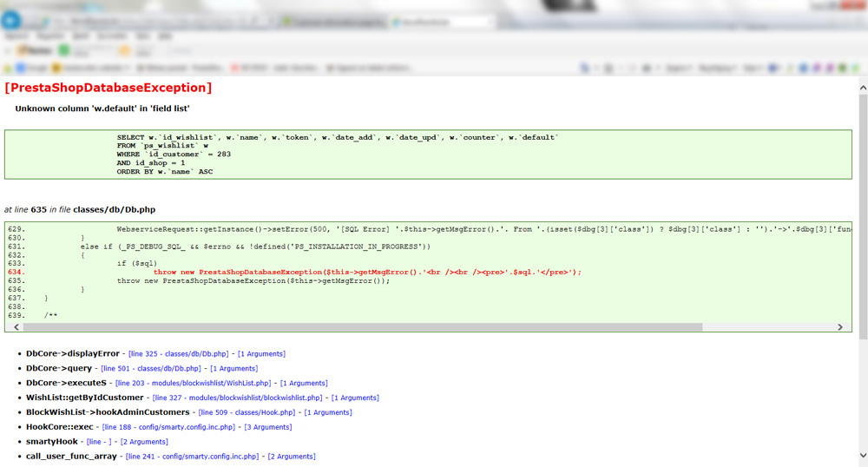Screen dimensions: 868x467
Task: Open the empty line link for smartyHook
Action: point(99,442)
